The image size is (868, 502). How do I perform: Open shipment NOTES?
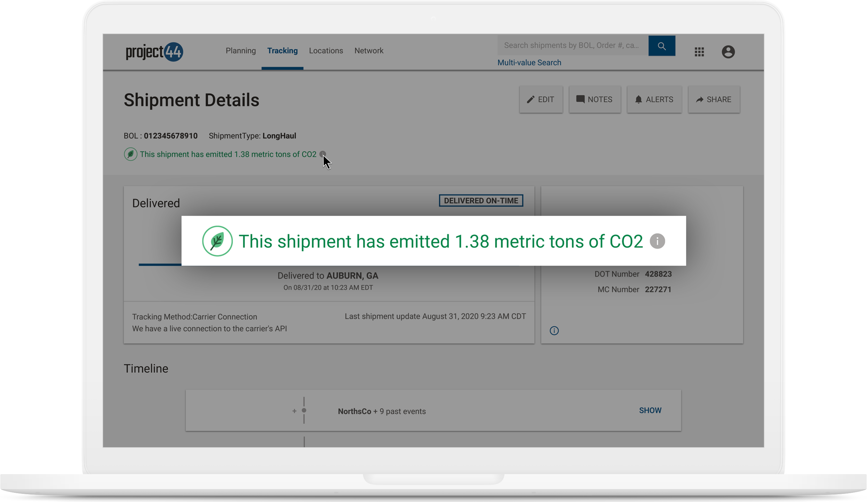(595, 100)
